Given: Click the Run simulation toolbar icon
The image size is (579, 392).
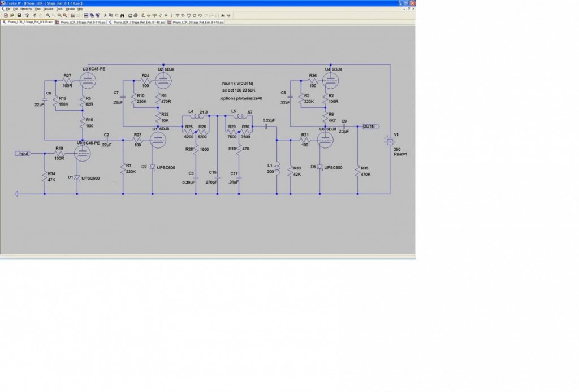Looking at the screenshot, I should tap(34, 15).
